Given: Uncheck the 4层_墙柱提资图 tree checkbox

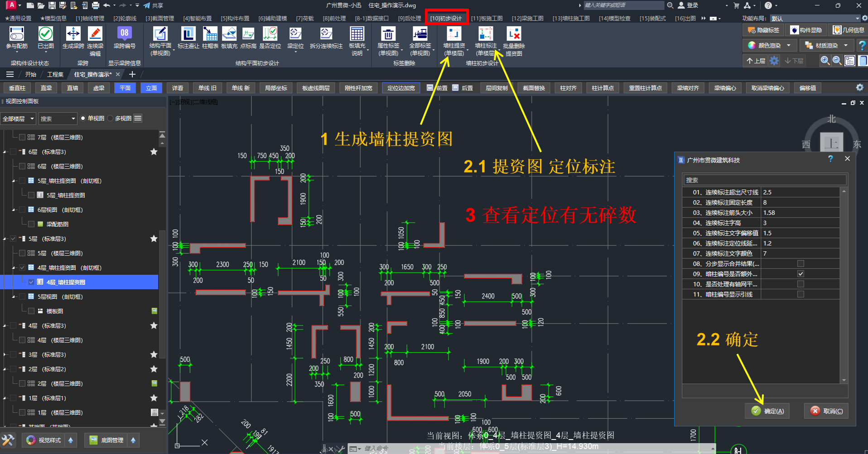Looking at the screenshot, I should [31, 282].
